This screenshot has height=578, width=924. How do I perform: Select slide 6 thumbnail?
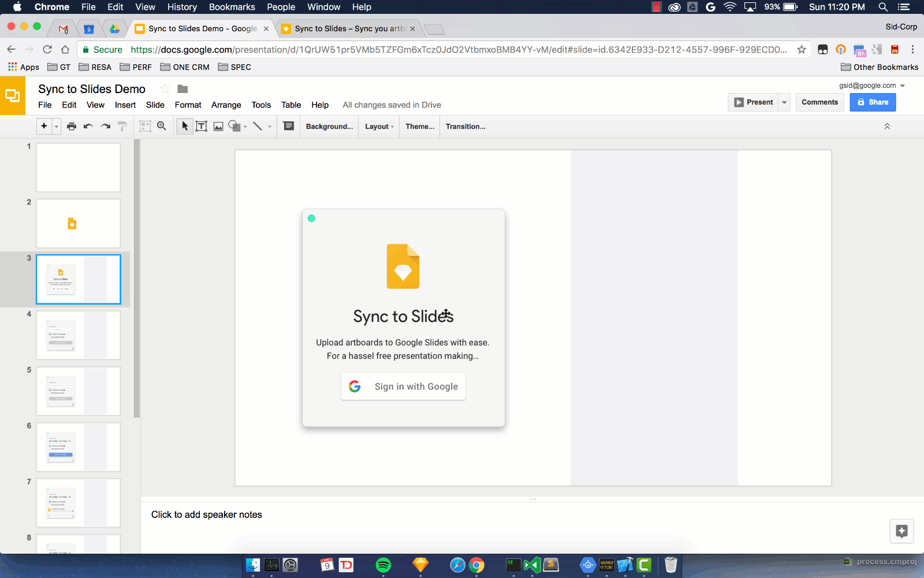click(79, 447)
